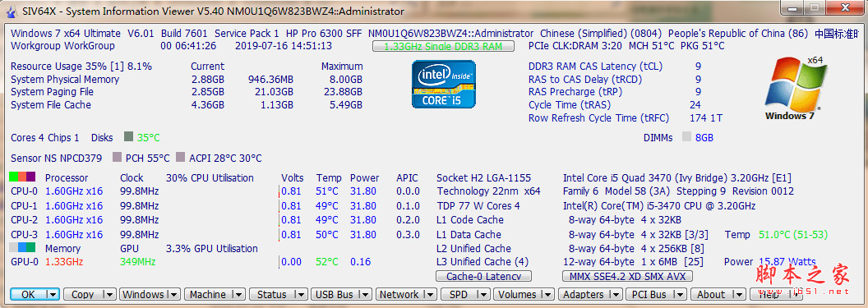Click '30% CPU Utilisation' heading
This screenshot has width=868, height=308.
(x=210, y=178)
